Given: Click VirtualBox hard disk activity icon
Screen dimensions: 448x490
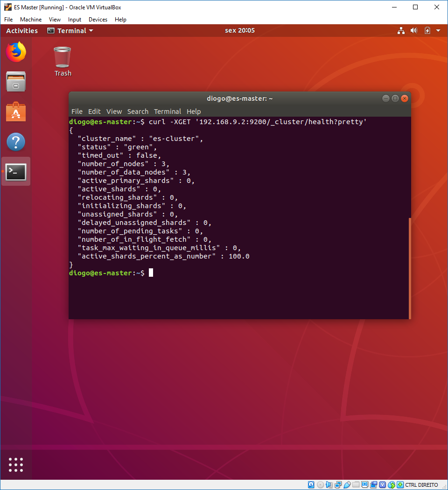Looking at the screenshot, I should coord(311,485).
